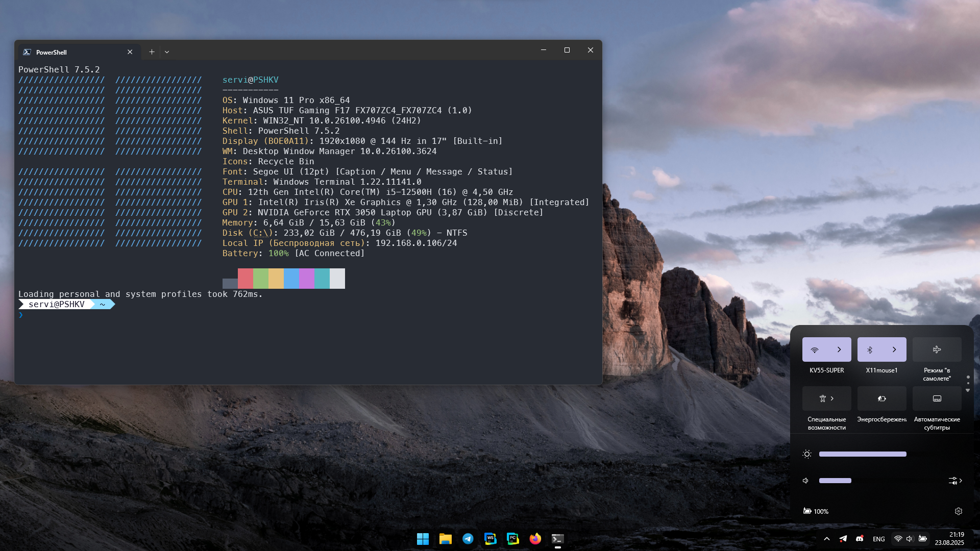This screenshot has width=980, height=551.
Task: Adjust the volume slider
Action: 835,481
